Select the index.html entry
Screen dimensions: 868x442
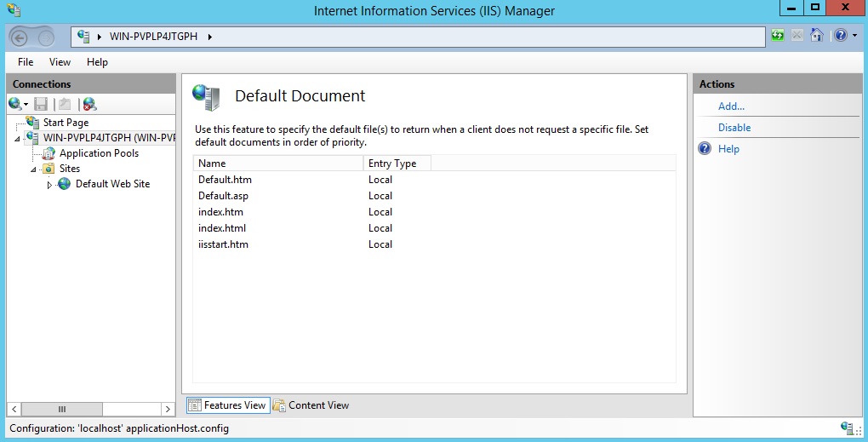pyautogui.click(x=222, y=227)
